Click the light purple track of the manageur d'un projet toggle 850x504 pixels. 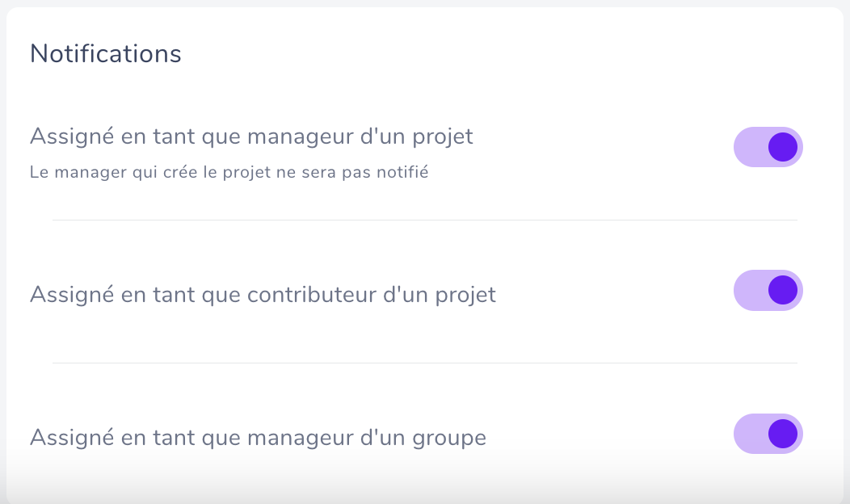tap(751, 147)
